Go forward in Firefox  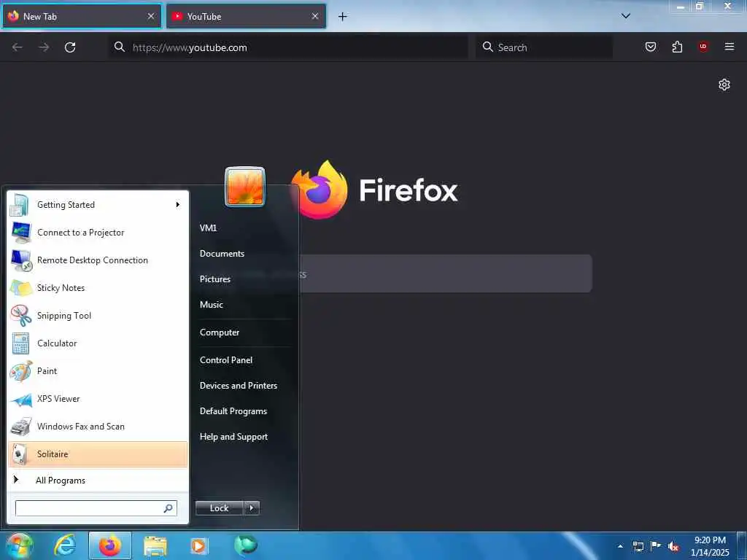click(x=44, y=47)
